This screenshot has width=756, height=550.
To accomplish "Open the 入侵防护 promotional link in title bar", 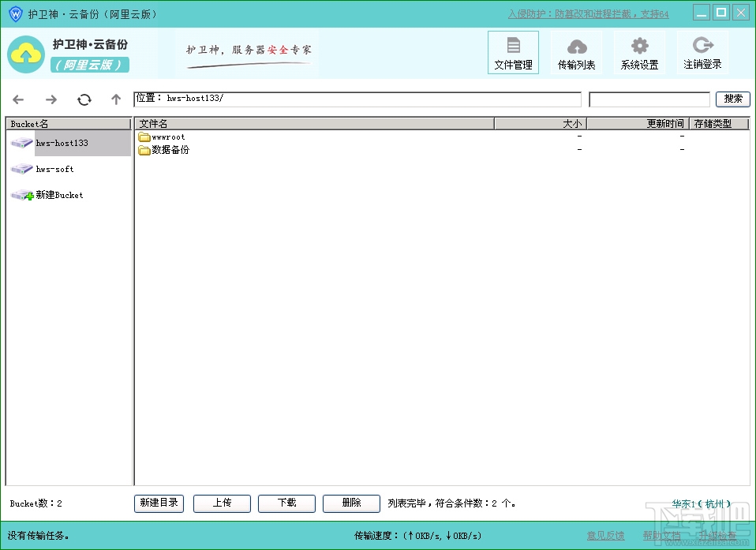I will pos(588,14).
